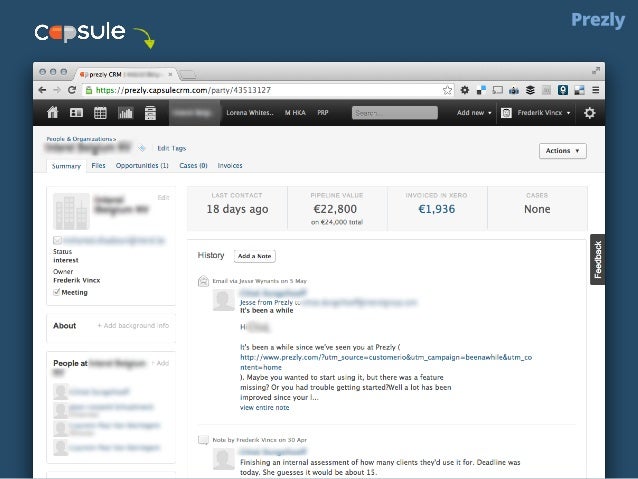The width and height of the screenshot is (638, 479).
Task: Click the cast screen extension icon
Action: click(x=497, y=90)
